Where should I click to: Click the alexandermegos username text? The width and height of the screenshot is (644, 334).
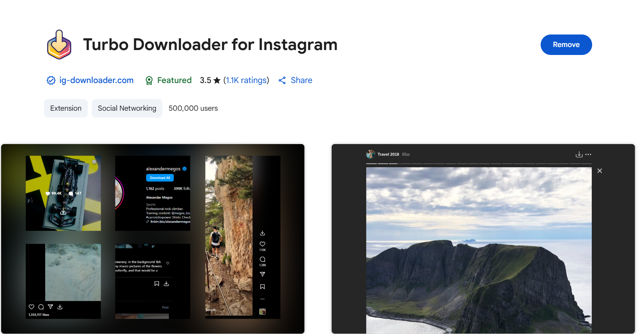coord(163,169)
